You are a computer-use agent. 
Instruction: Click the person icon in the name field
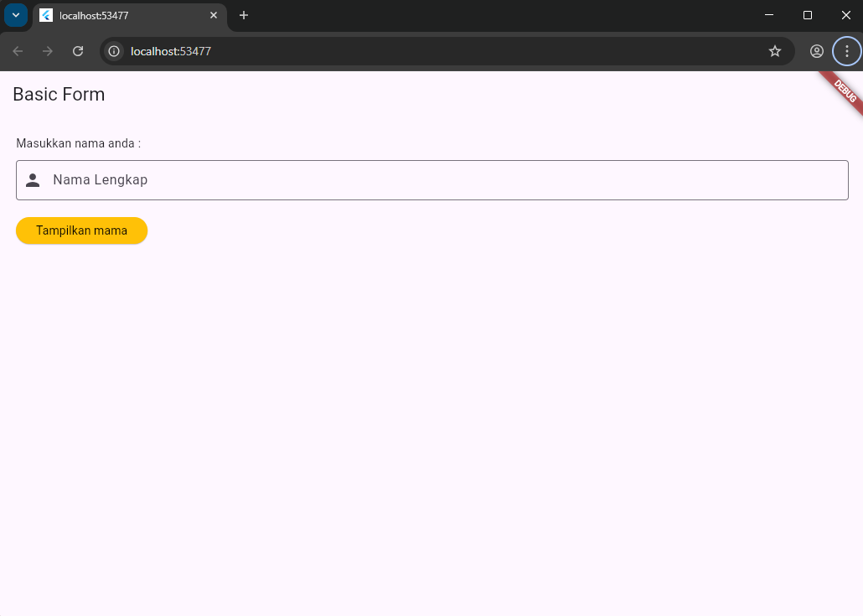[32, 179]
